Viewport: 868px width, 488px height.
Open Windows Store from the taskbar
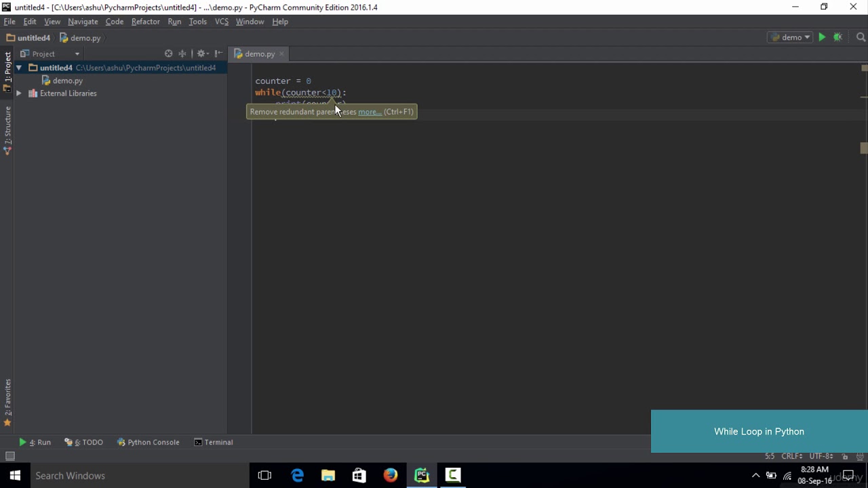[x=359, y=475]
